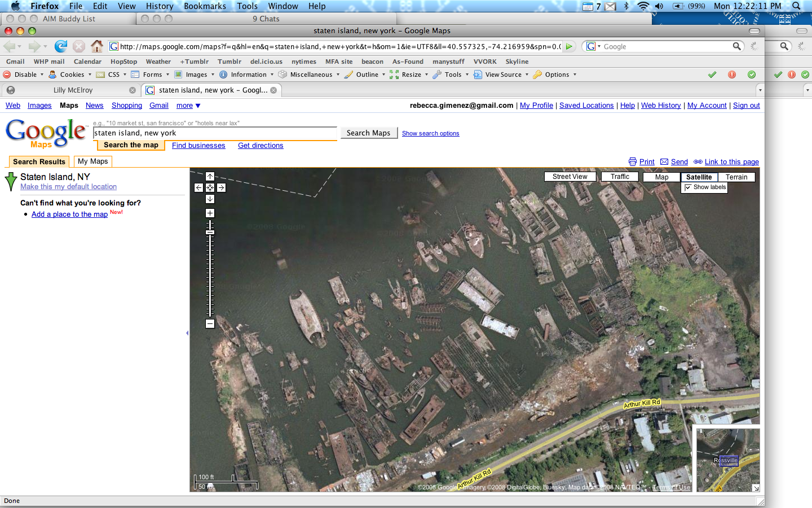
Task: Close the Lilly McElroy tab
Action: click(133, 90)
